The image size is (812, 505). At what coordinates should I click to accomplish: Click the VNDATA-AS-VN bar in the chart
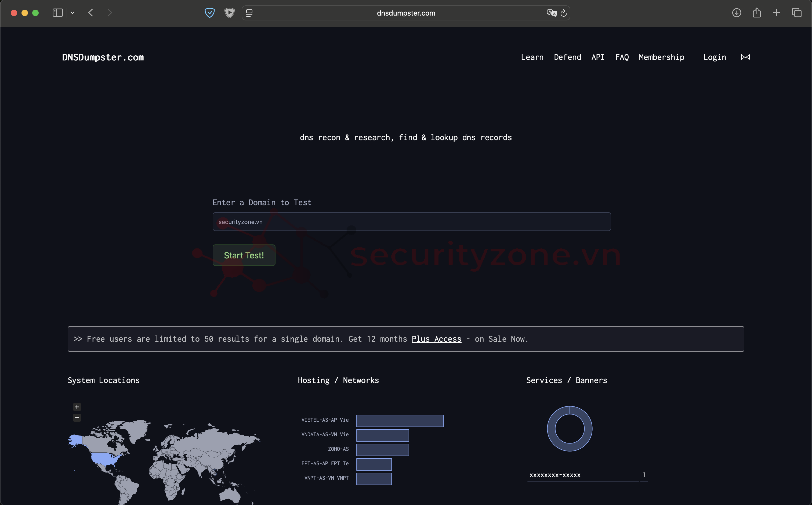pos(383,435)
